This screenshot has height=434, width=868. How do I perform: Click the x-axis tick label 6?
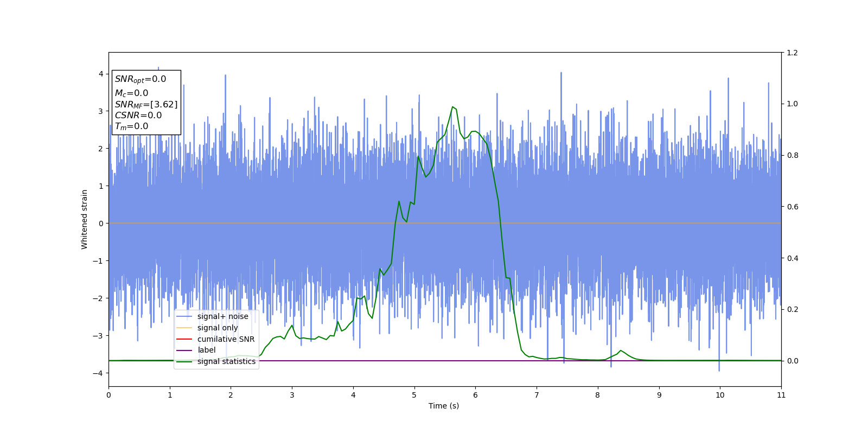475,395
